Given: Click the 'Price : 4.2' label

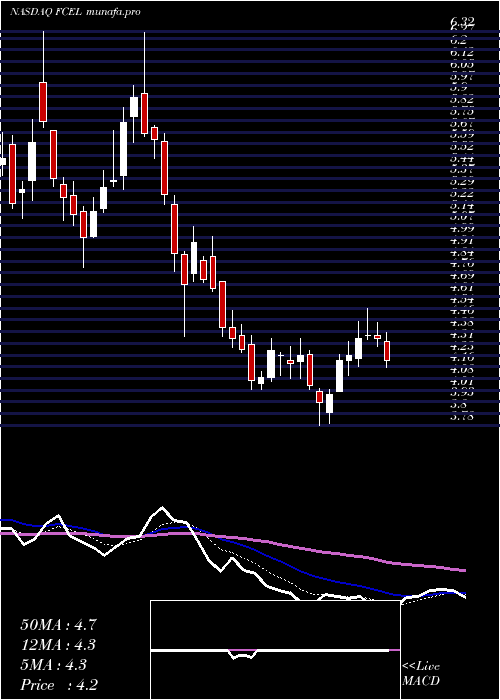Looking at the screenshot, I should (x=59, y=685).
